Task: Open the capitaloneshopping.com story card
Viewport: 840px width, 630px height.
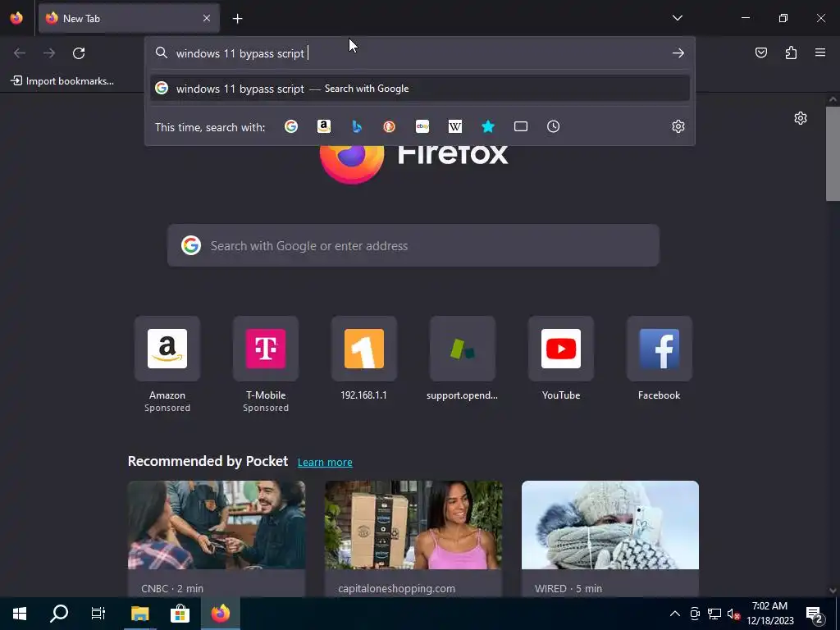Action: coord(413,538)
